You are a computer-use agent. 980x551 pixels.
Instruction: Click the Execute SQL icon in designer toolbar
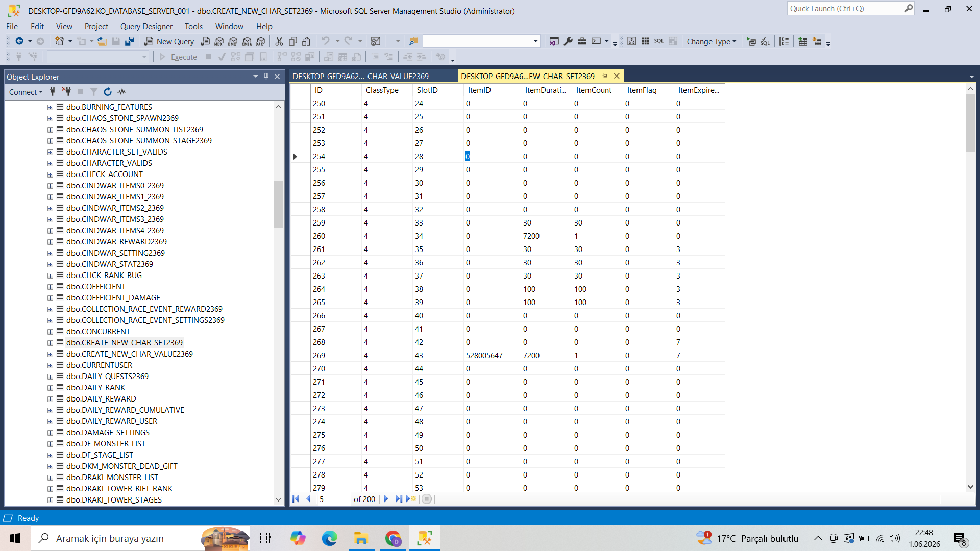(751, 41)
